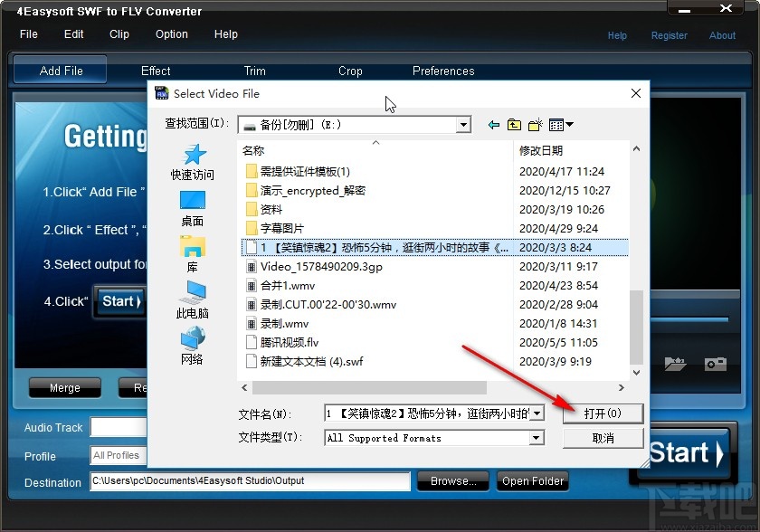This screenshot has height=532, width=760.
Task: Open the output folder via the folder icon
Action: [675, 364]
